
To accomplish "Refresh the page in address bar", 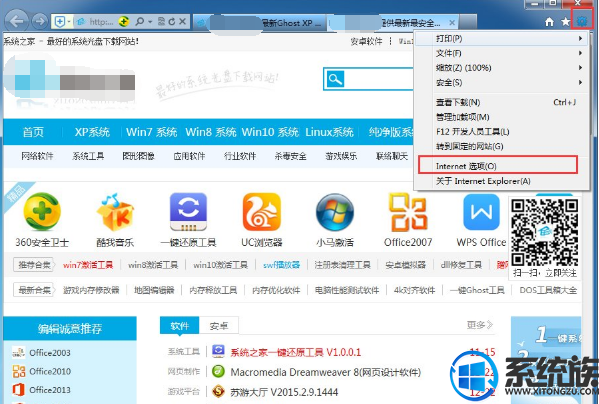I will tap(172, 21).
